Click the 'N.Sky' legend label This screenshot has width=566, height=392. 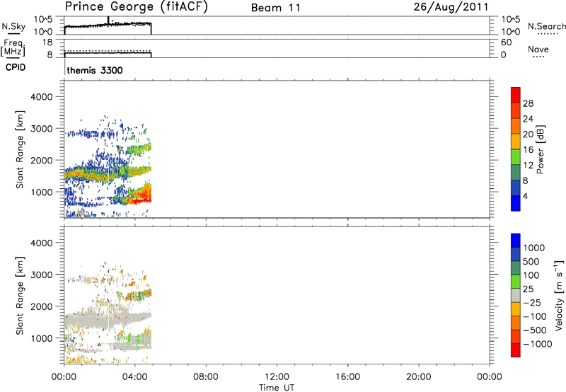[x=13, y=26]
